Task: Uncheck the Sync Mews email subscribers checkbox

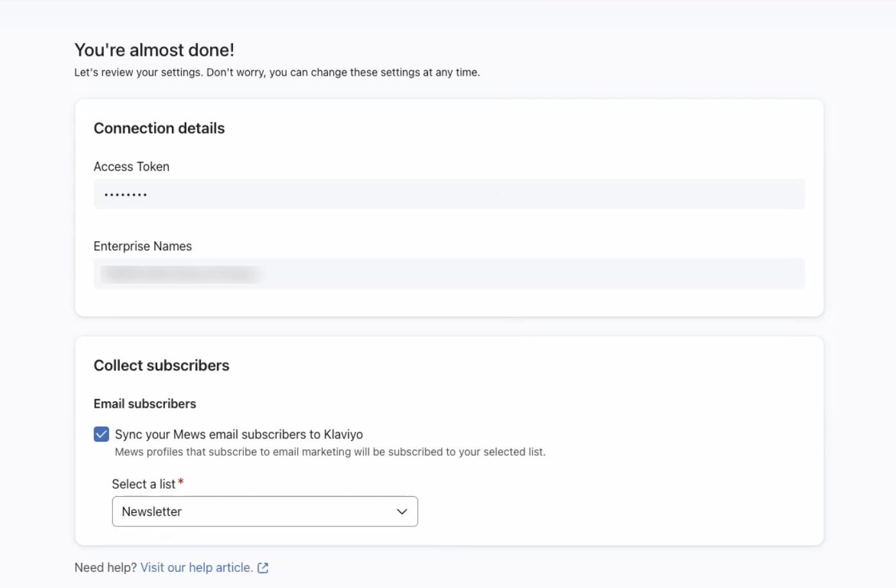Action: coord(101,435)
